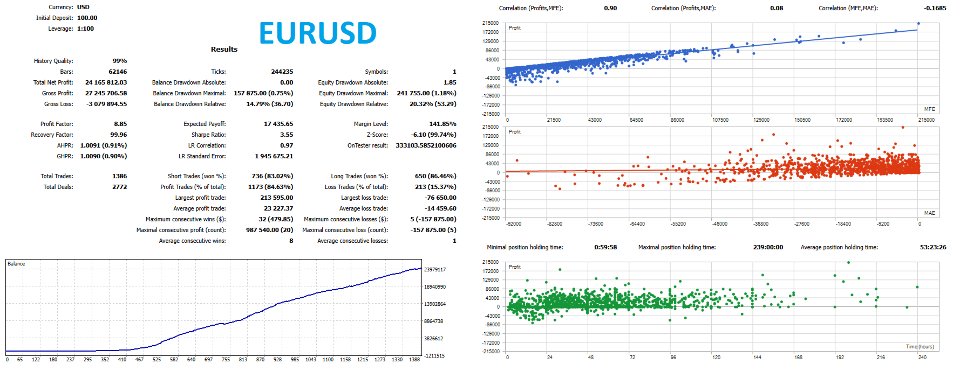Select the Gross Loss amount

pyautogui.click(x=107, y=103)
